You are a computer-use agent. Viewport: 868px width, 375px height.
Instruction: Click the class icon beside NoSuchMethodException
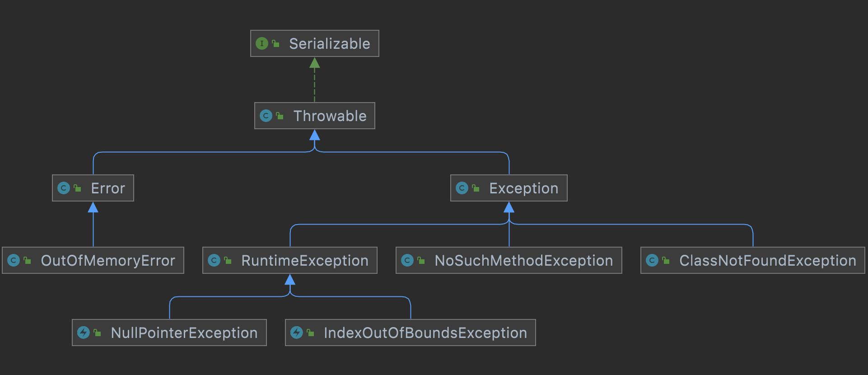(x=407, y=260)
